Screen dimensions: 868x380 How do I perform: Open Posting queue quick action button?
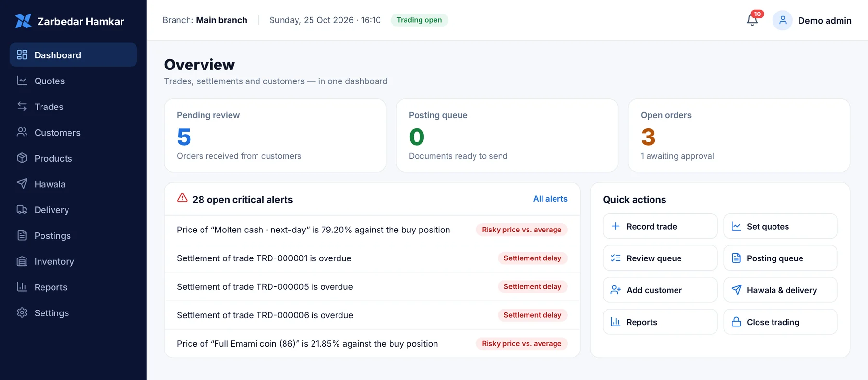780,258
